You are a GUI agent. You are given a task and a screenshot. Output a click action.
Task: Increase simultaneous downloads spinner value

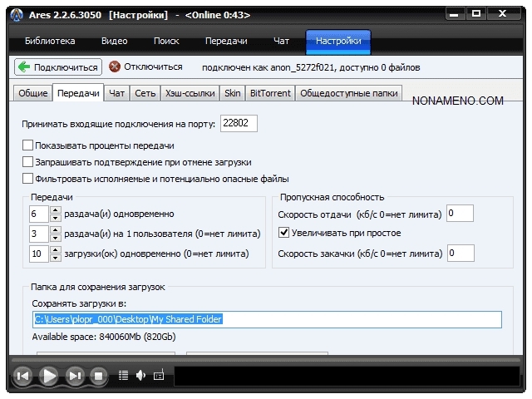(56, 249)
